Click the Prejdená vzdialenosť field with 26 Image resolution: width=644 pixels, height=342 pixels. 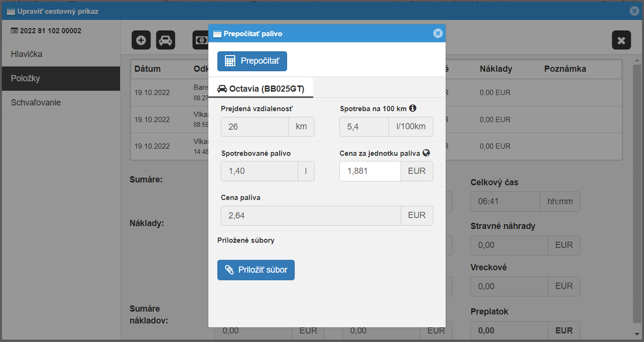pyautogui.click(x=254, y=127)
